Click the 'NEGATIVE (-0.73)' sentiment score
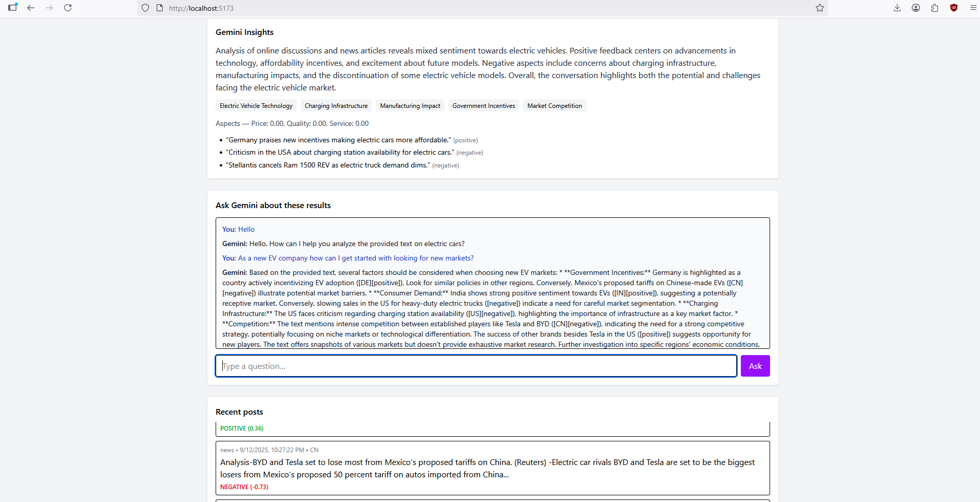 pyautogui.click(x=244, y=487)
